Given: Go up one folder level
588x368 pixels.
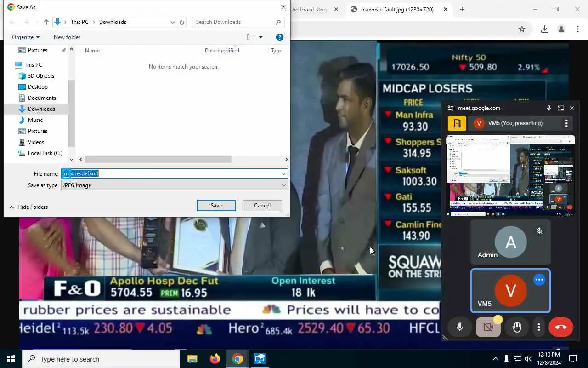Looking at the screenshot, I should (x=46, y=22).
